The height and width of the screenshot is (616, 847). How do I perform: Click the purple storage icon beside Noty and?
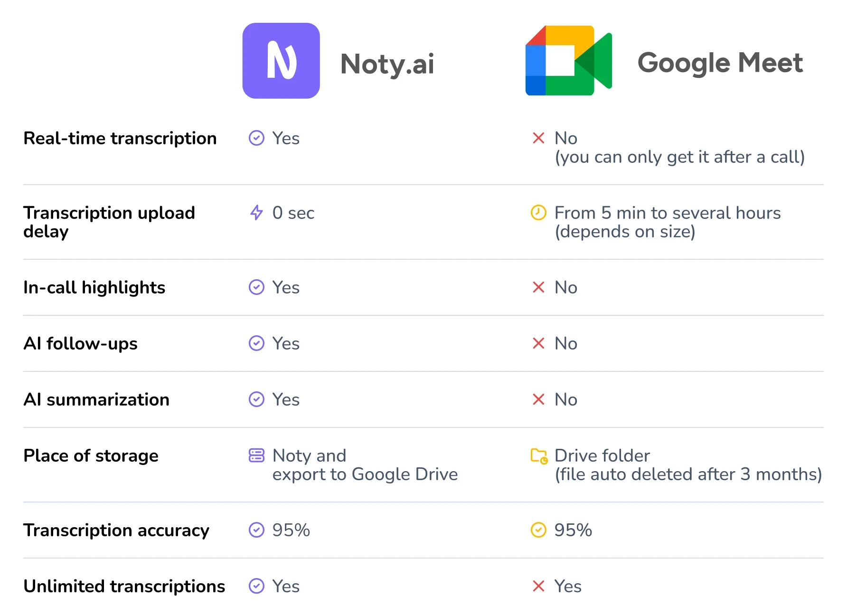coord(256,455)
